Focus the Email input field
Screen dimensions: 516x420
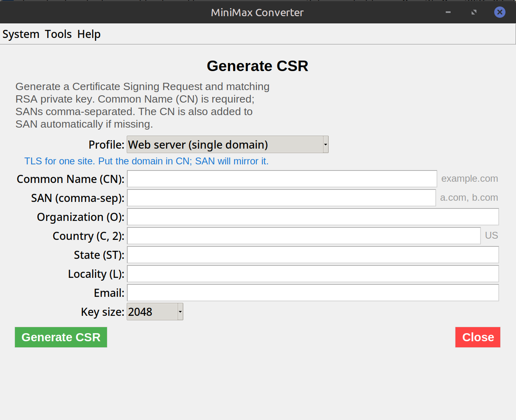(x=313, y=293)
